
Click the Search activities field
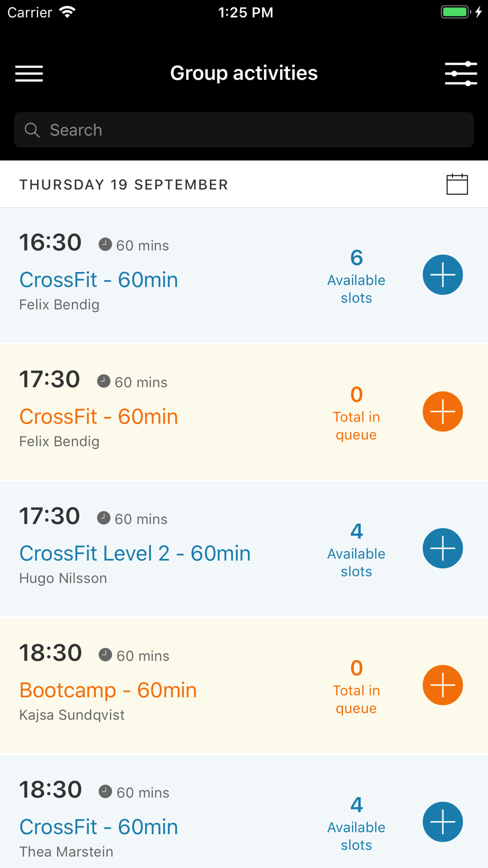[x=254, y=130]
